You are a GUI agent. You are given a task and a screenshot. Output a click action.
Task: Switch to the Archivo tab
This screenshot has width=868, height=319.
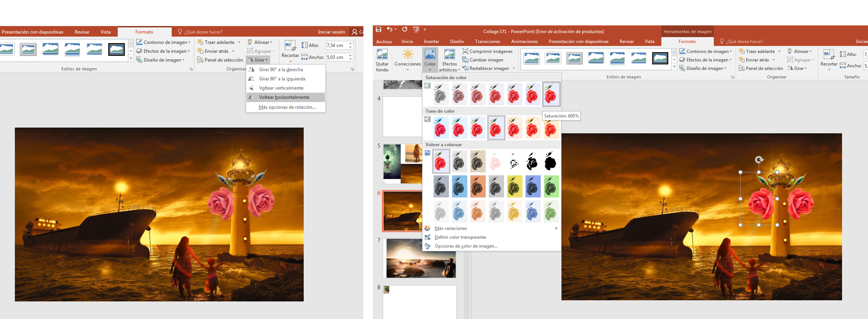384,42
